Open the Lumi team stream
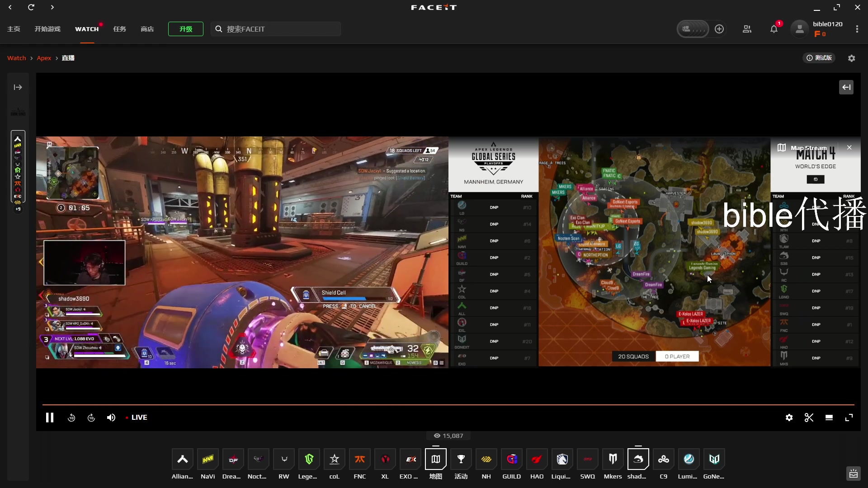The width and height of the screenshot is (868, 488). [689, 459]
